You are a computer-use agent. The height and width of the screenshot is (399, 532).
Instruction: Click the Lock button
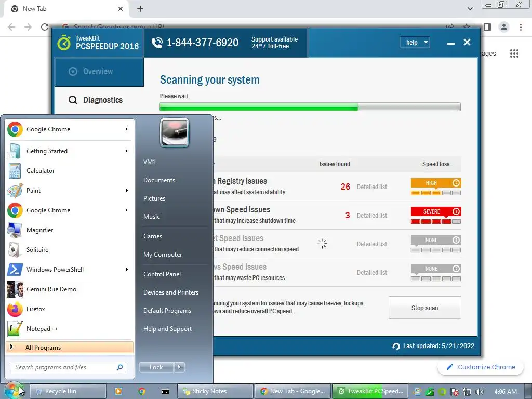pyautogui.click(x=156, y=367)
